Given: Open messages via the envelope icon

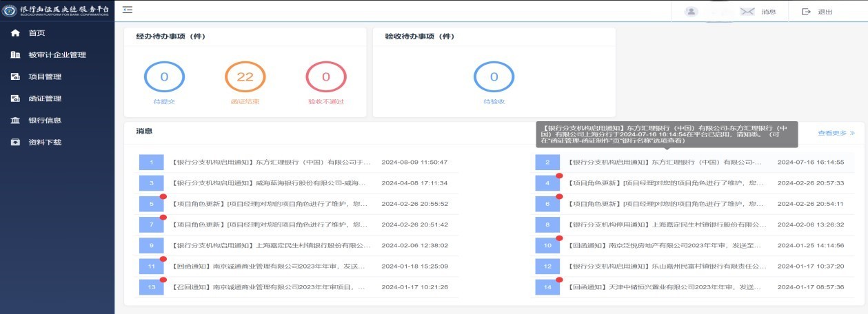Looking at the screenshot, I should click(x=747, y=12).
